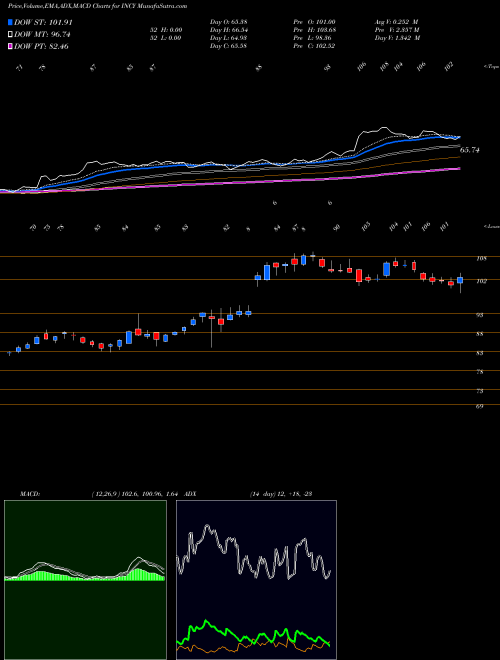Click the 83 price axis label

point(480,353)
